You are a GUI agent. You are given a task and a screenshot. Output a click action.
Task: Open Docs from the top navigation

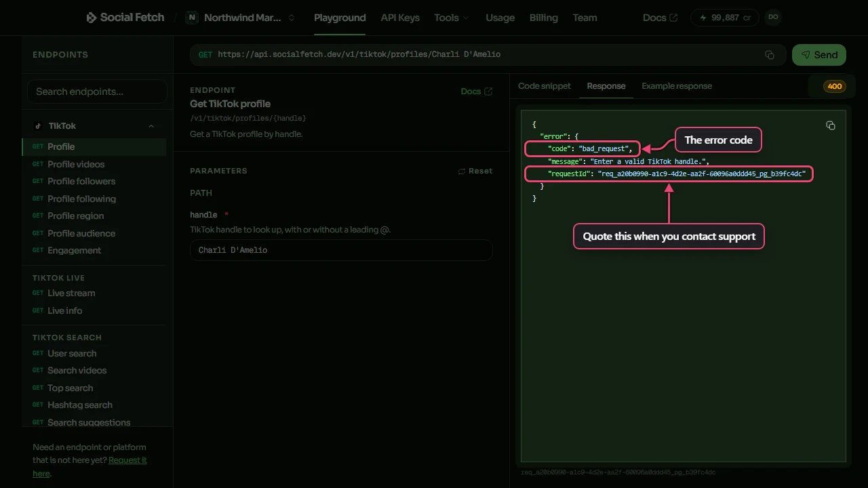(x=660, y=18)
